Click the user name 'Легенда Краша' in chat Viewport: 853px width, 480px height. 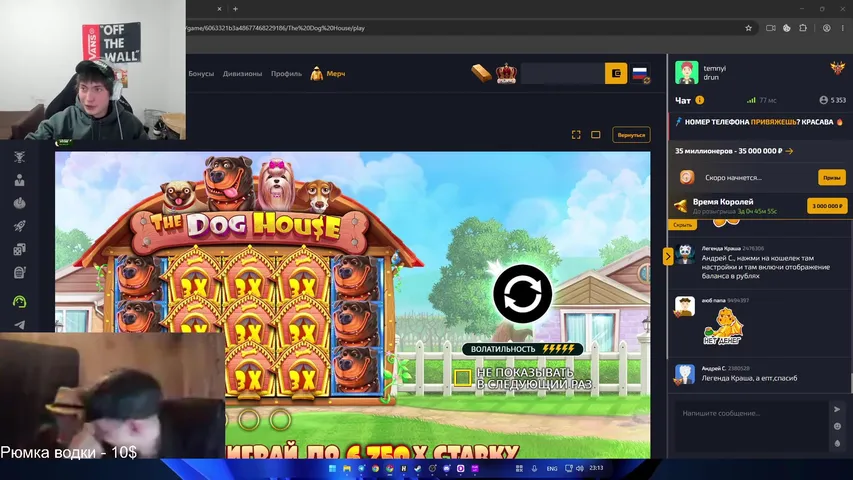tap(721, 248)
